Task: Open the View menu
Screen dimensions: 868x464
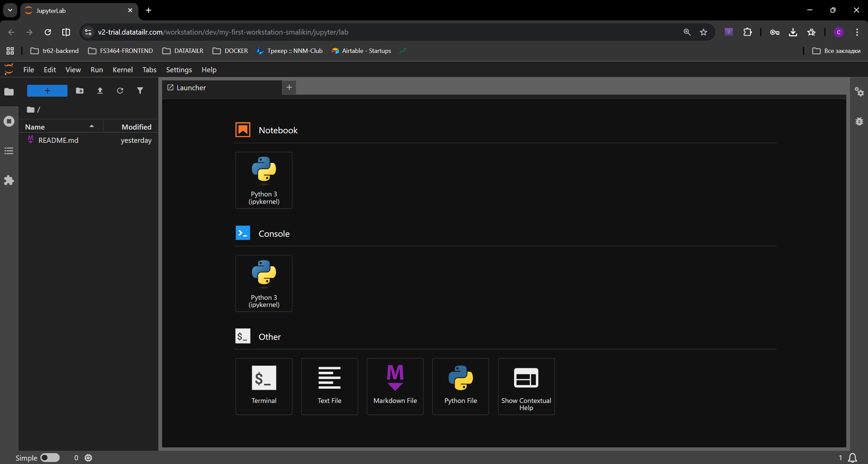Action: 73,70
